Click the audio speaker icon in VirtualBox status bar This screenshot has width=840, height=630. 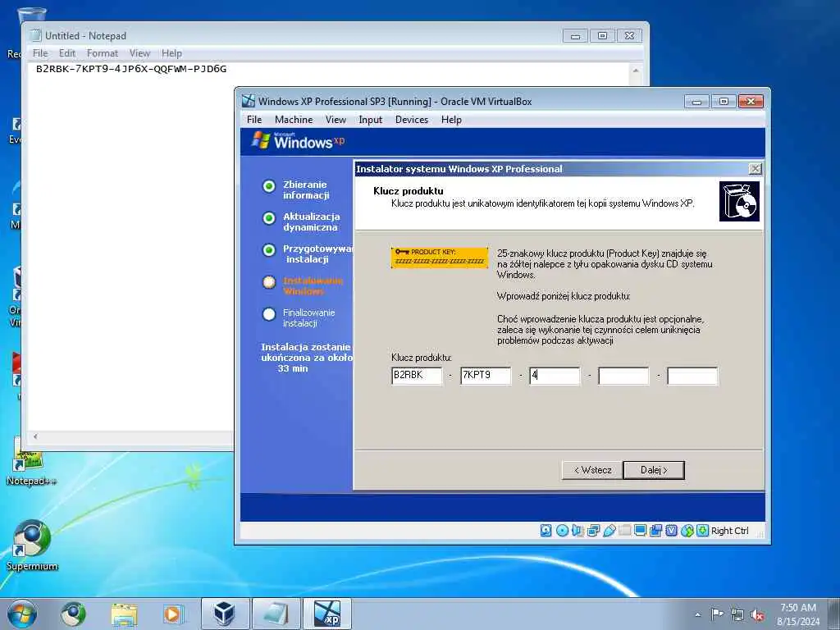point(577,531)
